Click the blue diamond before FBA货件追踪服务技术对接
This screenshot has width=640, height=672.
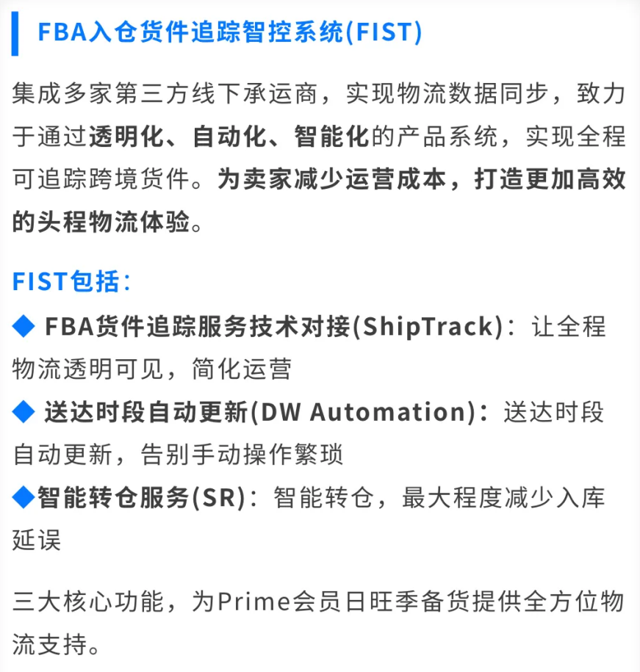[24, 326]
